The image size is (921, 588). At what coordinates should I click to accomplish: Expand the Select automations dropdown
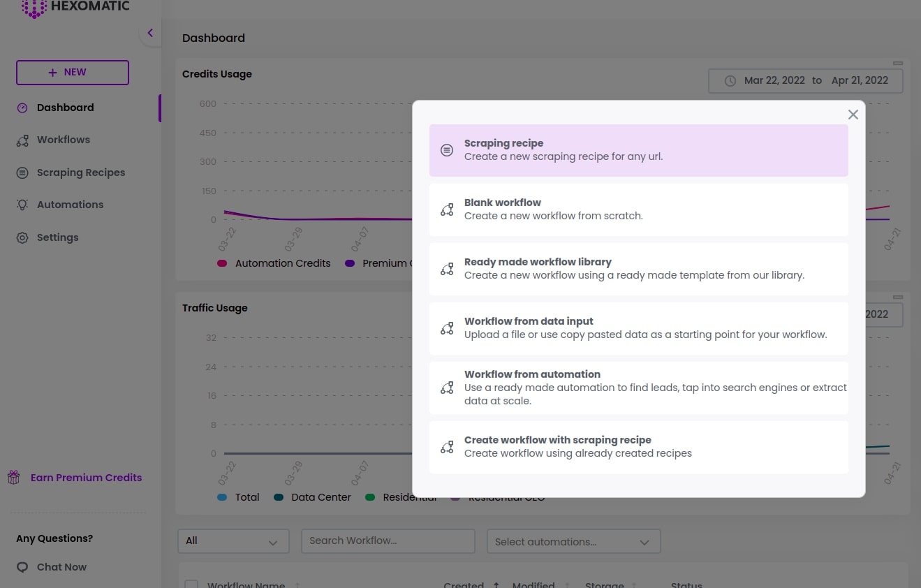[x=573, y=541]
